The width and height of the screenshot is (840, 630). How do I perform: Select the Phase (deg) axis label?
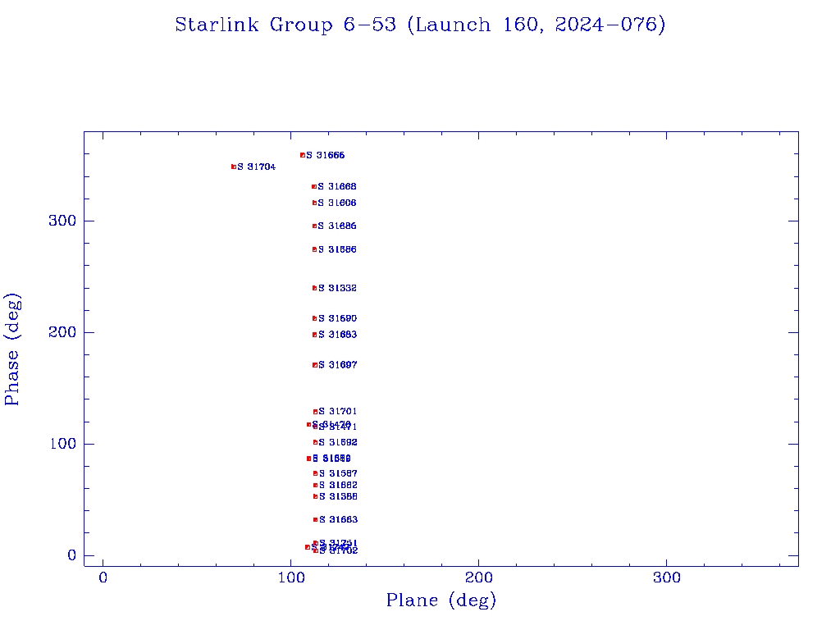point(11,349)
